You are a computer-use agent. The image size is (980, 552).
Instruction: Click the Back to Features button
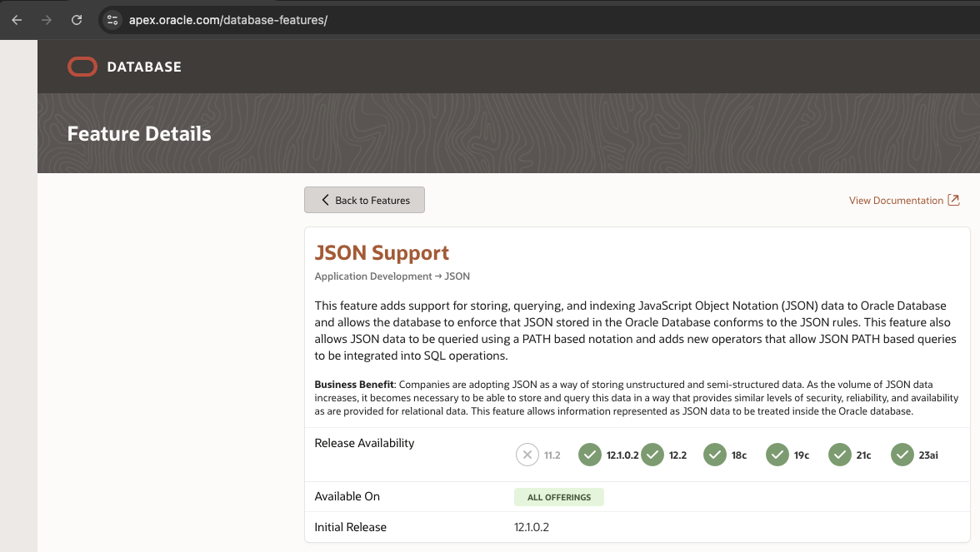click(x=364, y=200)
